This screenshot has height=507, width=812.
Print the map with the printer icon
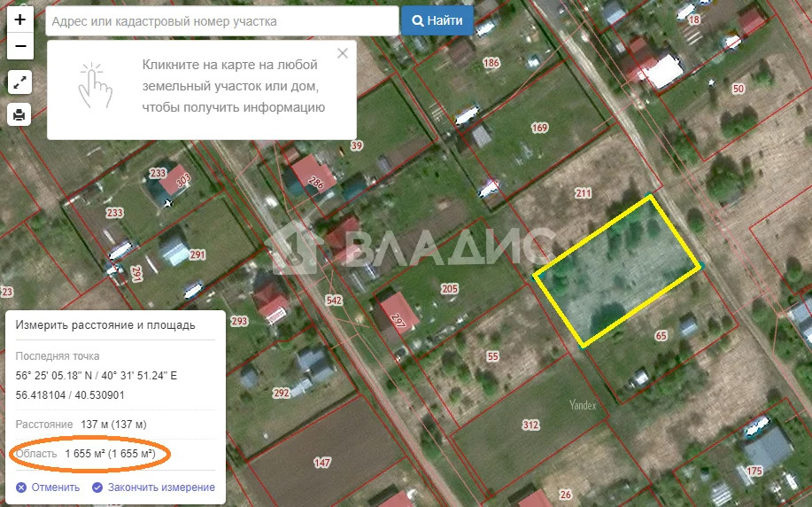pos(19,114)
